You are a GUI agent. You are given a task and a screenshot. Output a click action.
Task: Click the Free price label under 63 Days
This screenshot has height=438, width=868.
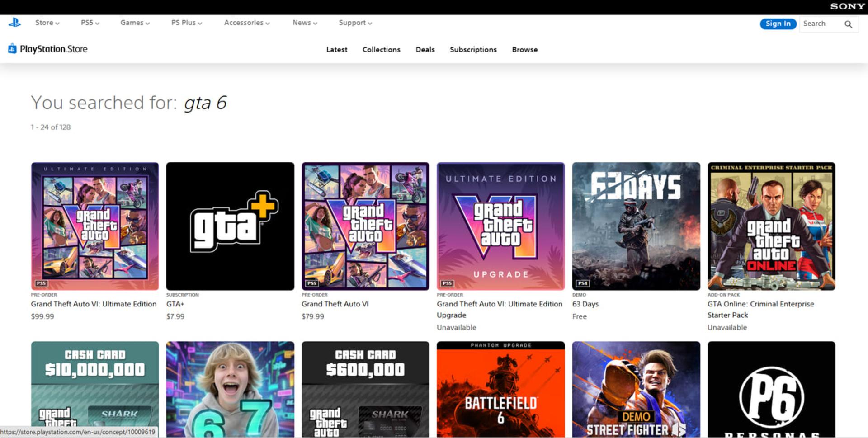pyautogui.click(x=580, y=316)
